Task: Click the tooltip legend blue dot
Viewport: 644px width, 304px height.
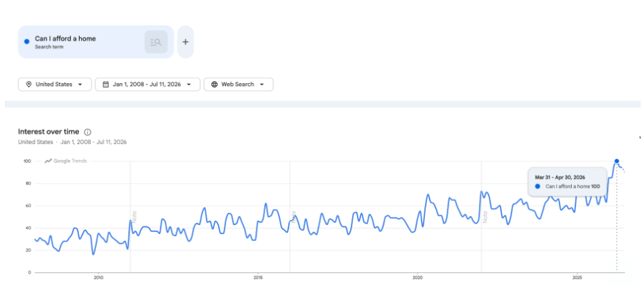Action: 538,186
